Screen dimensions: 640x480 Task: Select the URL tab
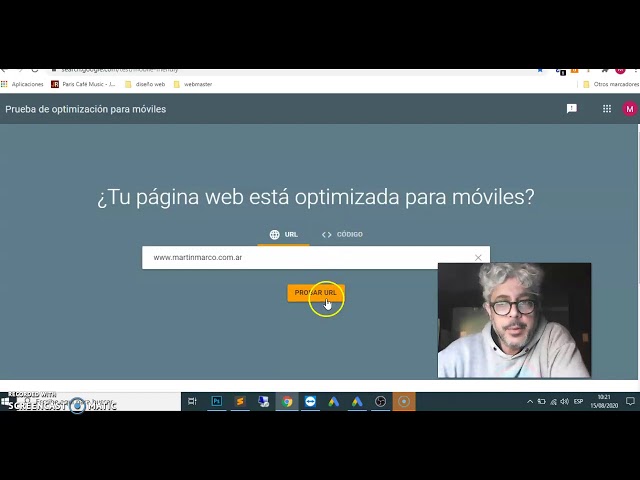pos(283,235)
